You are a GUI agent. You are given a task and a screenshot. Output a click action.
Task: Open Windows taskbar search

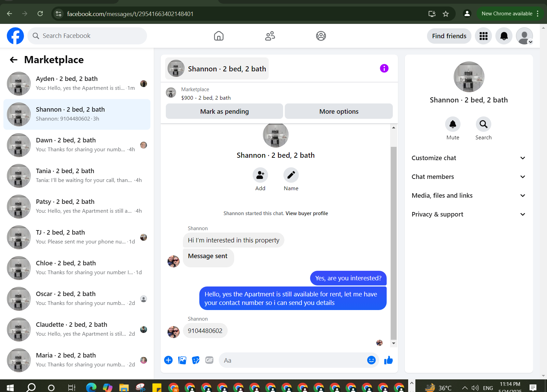coord(31,387)
